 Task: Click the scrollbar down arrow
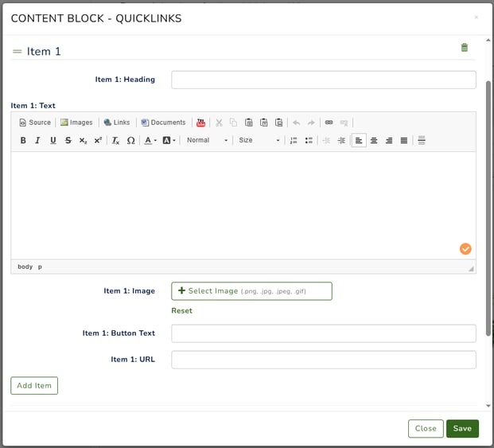(x=488, y=406)
